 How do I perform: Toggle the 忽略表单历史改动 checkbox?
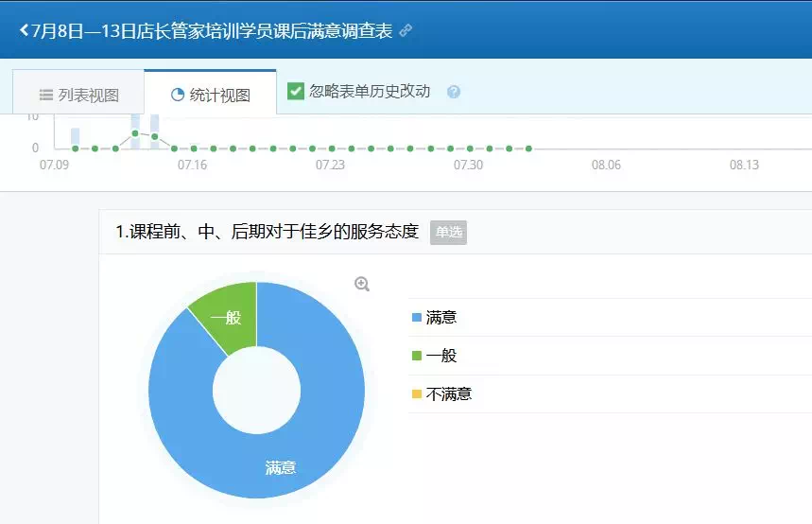click(296, 91)
